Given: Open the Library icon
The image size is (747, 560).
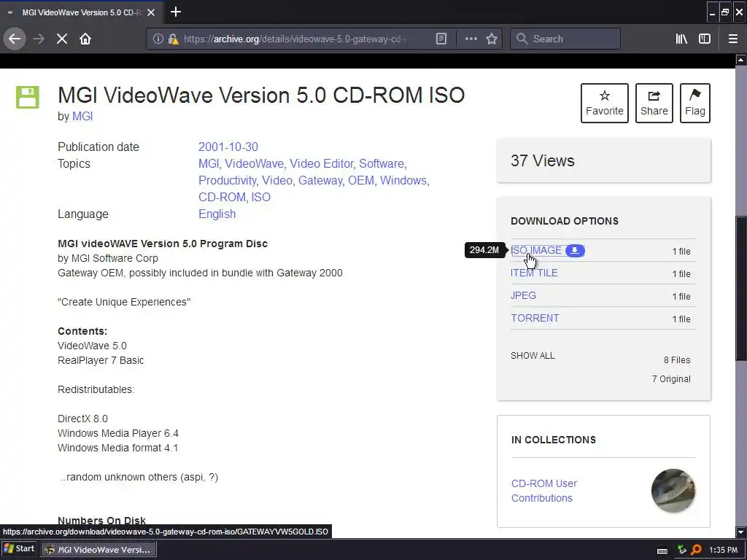Looking at the screenshot, I should pos(681,39).
